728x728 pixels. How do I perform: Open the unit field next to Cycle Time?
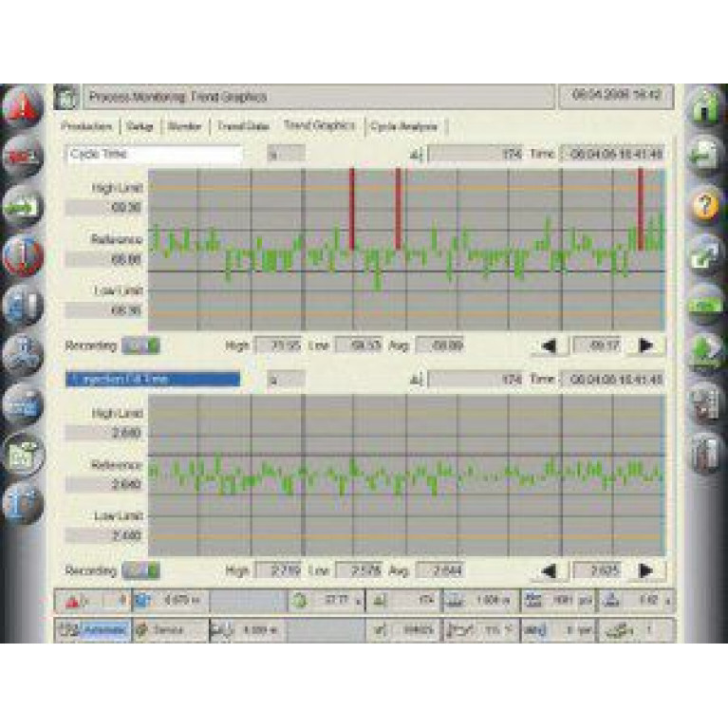point(285,154)
